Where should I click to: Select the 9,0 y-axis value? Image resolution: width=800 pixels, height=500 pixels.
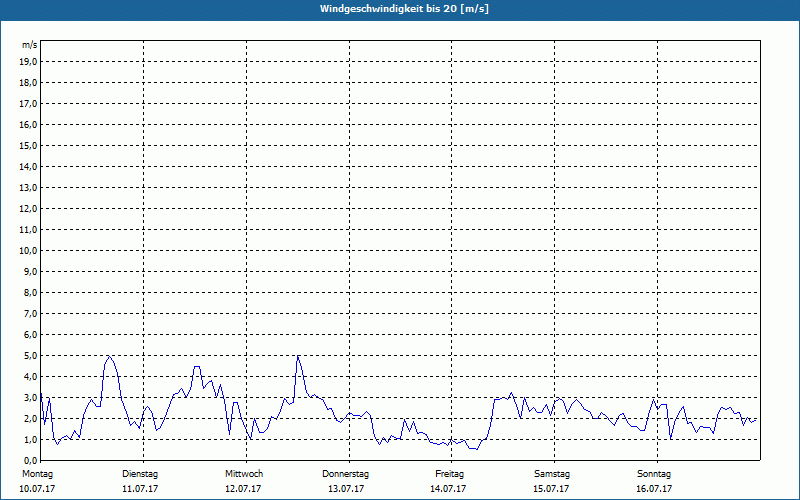[x=30, y=271]
